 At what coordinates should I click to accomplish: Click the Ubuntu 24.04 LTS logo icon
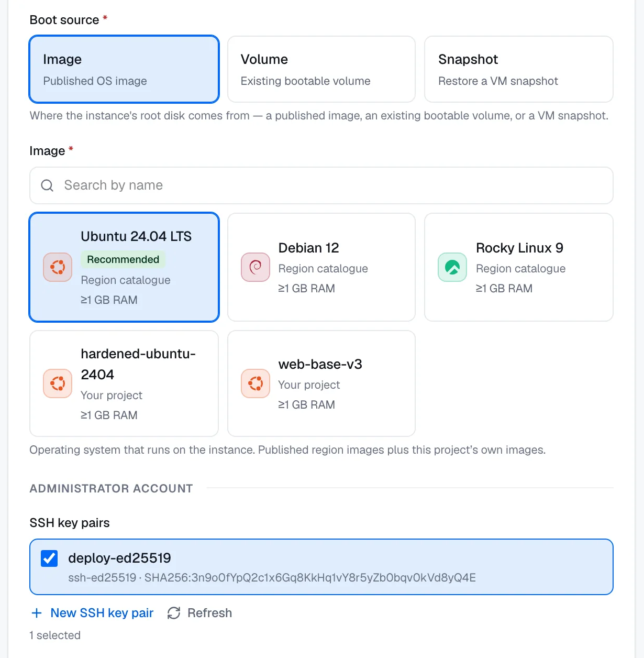tap(58, 267)
